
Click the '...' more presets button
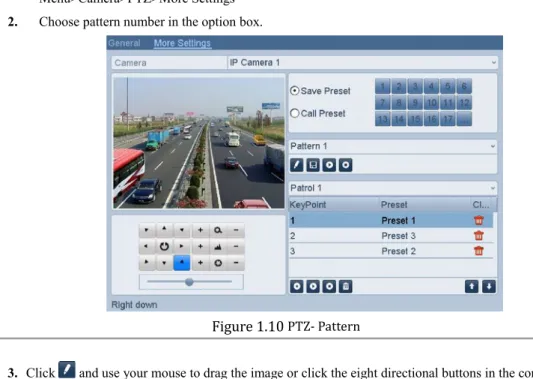click(x=464, y=119)
